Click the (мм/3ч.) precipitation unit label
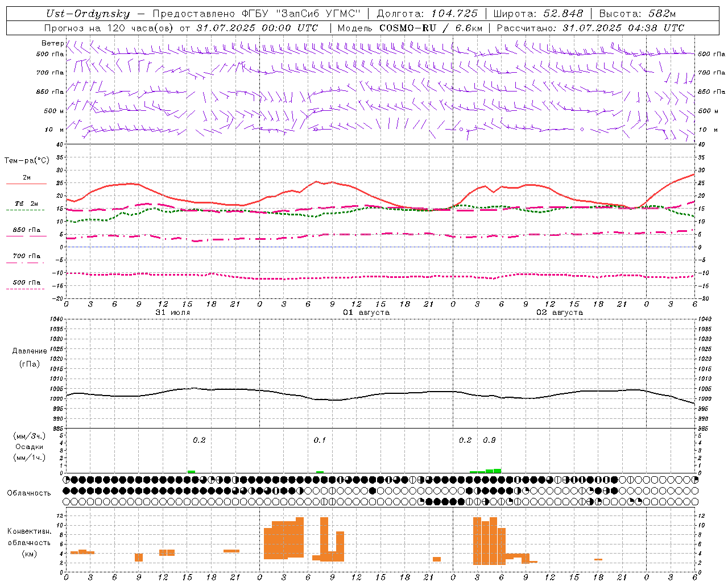728x582 pixels. 30,436
